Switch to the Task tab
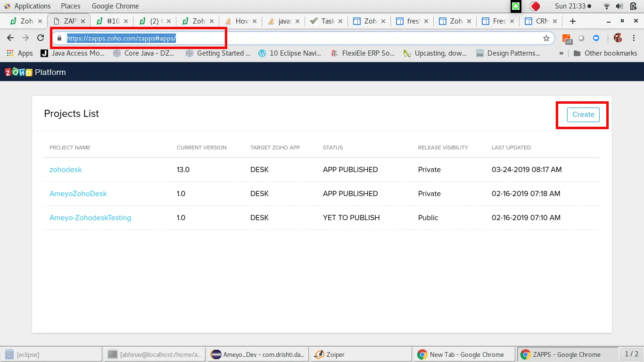644x362 pixels. click(326, 21)
